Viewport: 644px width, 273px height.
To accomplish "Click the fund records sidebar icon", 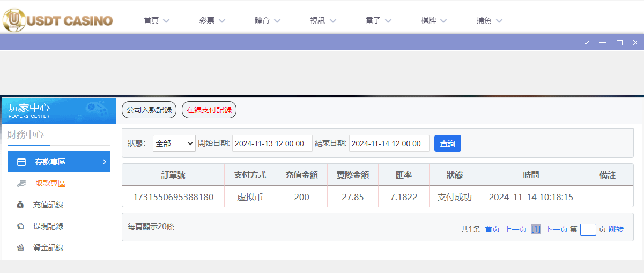I will [x=21, y=247].
